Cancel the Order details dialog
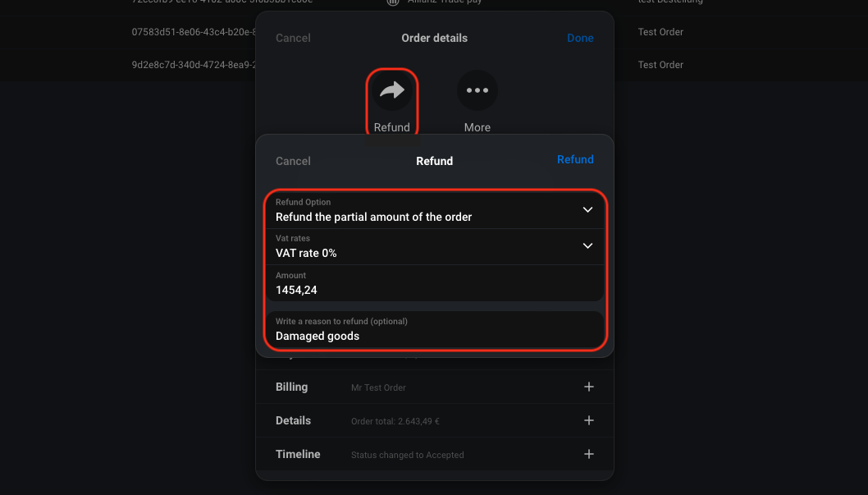The width and height of the screenshot is (868, 495). click(293, 39)
